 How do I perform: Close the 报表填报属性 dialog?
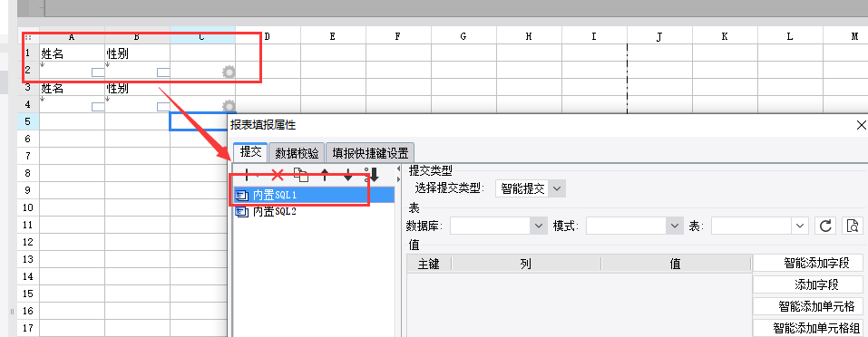[x=861, y=125]
